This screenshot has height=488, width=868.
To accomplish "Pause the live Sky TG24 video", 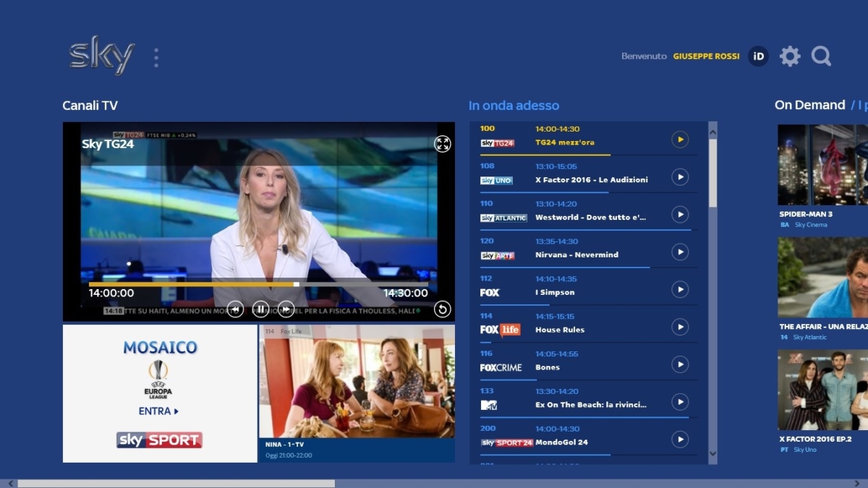I will pyautogui.click(x=260, y=309).
